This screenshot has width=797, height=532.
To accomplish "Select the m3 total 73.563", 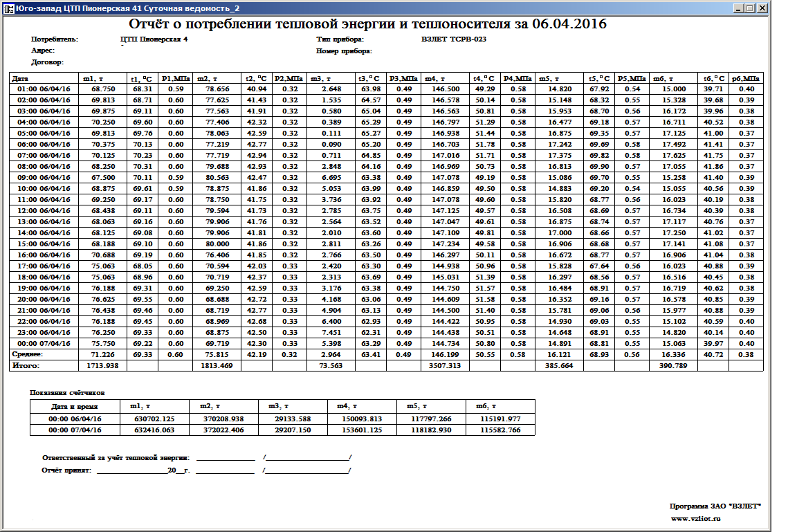I will pyautogui.click(x=331, y=366).
